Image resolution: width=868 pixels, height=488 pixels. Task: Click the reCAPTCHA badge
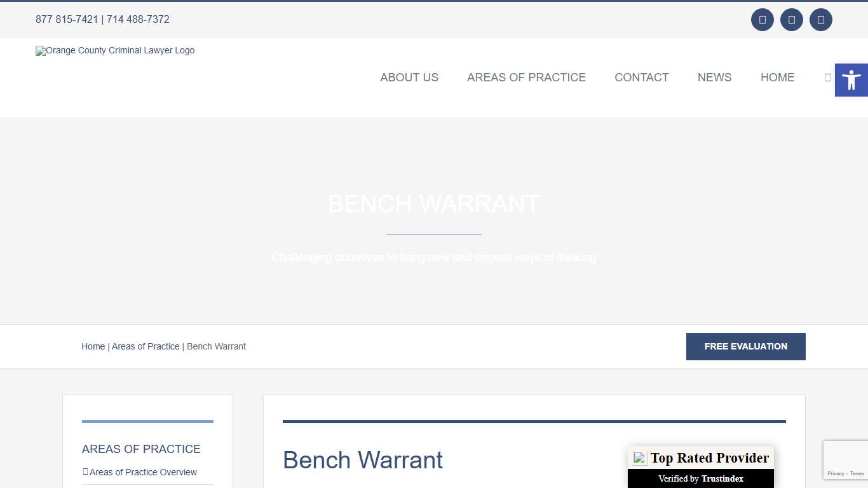pos(846,459)
